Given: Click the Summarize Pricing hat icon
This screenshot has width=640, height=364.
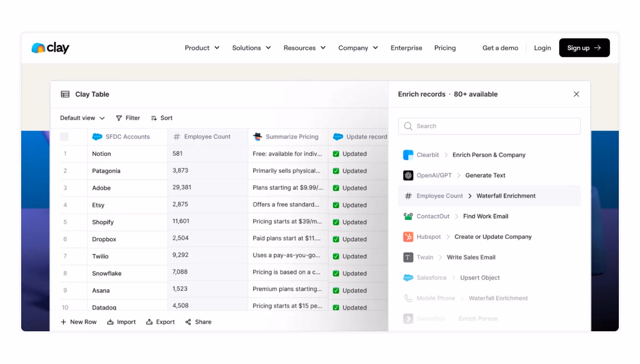Looking at the screenshot, I should coord(257,137).
